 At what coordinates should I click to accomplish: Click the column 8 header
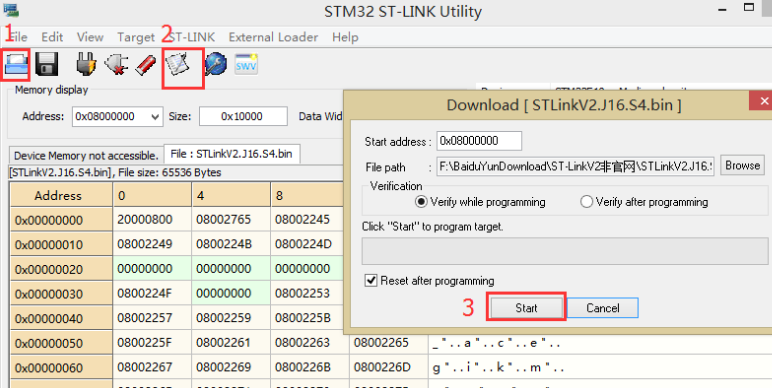pyautogui.click(x=307, y=195)
